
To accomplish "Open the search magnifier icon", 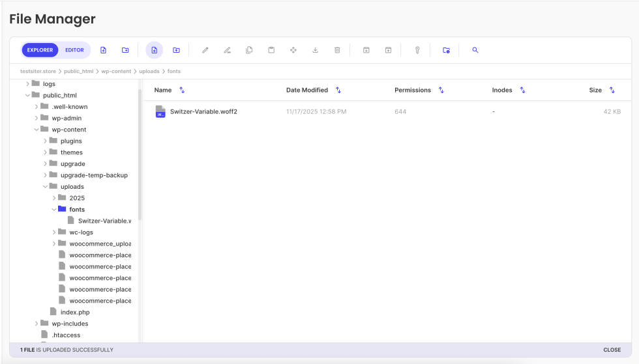I will pyautogui.click(x=475, y=50).
